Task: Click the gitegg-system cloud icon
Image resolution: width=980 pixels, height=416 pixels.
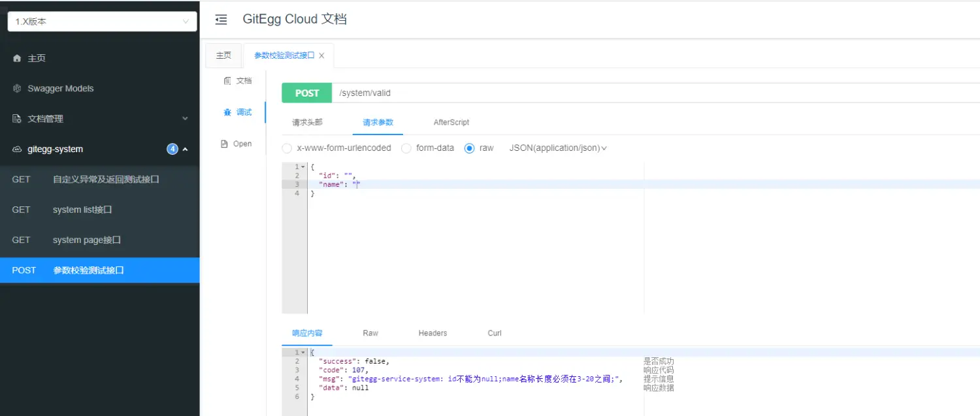Action: pyautogui.click(x=17, y=149)
